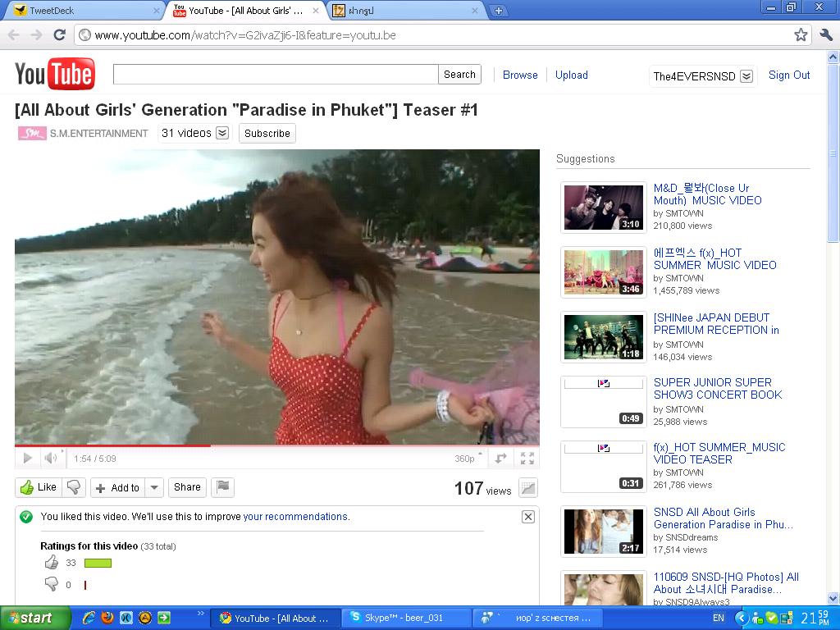Click the browser Back arrow
This screenshot has width=840, height=630.
click(13, 35)
